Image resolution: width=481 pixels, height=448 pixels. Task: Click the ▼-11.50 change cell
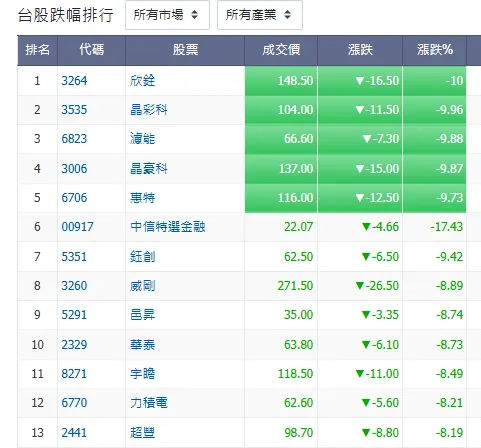360,110
